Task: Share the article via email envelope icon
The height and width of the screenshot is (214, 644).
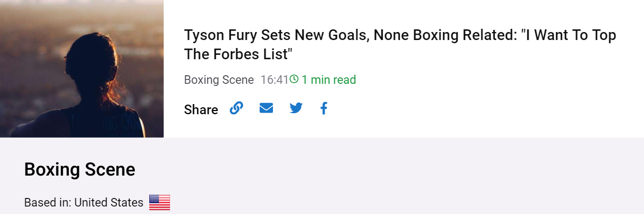Action: (266, 108)
